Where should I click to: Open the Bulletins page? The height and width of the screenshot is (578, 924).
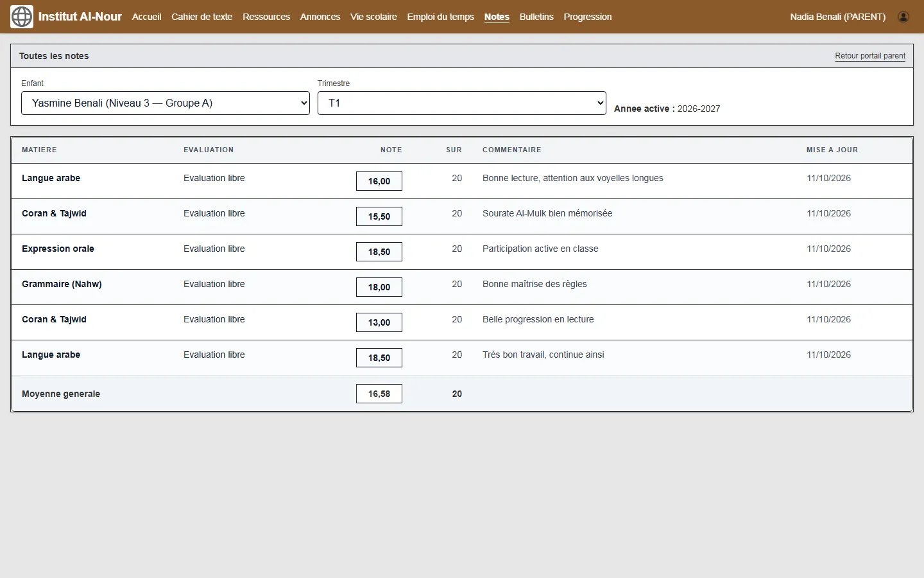point(536,17)
